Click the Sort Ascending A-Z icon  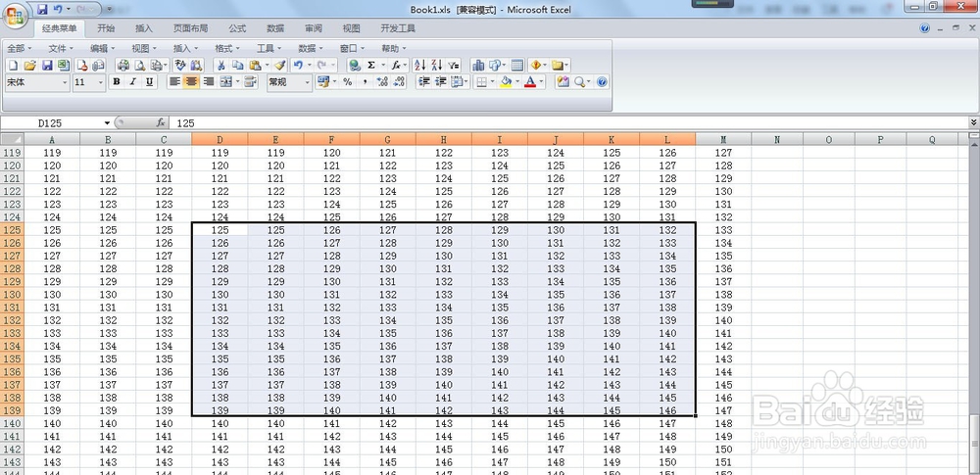(419, 65)
